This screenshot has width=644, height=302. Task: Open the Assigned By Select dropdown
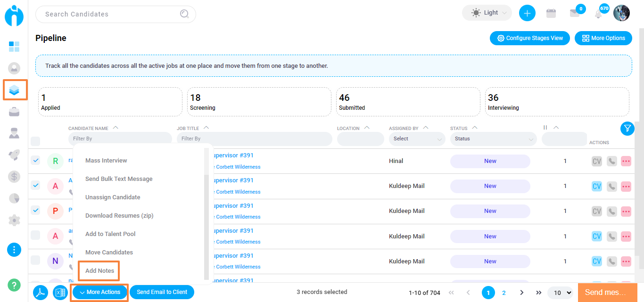417,139
